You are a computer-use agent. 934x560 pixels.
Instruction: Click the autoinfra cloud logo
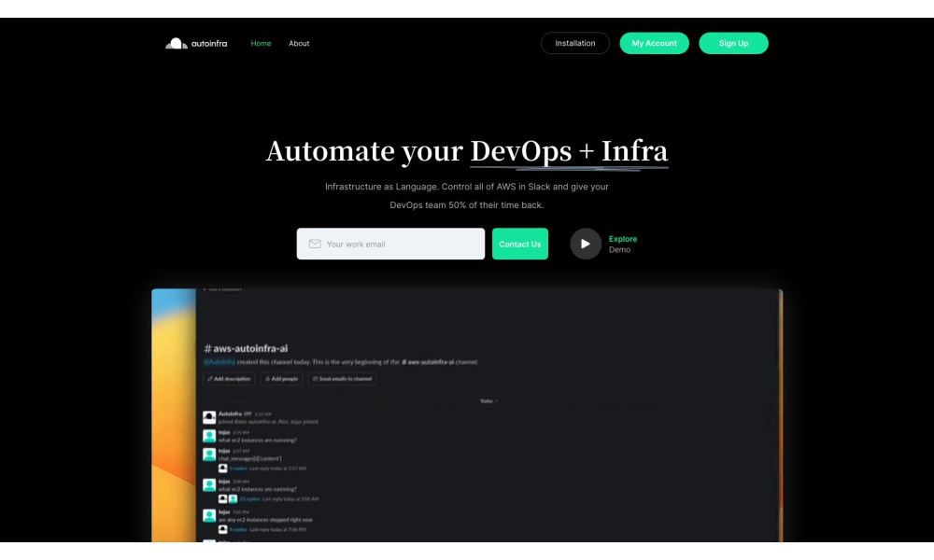pyautogui.click(x=196, y=44)
